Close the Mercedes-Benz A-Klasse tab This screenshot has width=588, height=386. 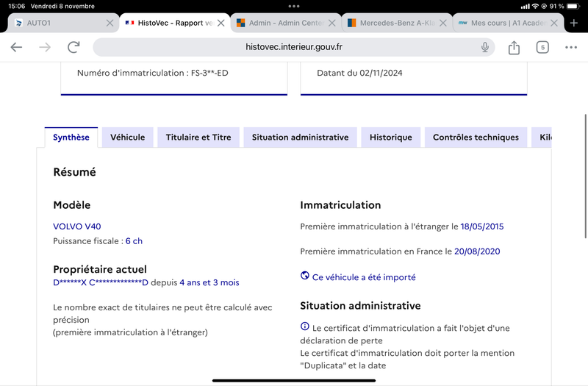443,23
